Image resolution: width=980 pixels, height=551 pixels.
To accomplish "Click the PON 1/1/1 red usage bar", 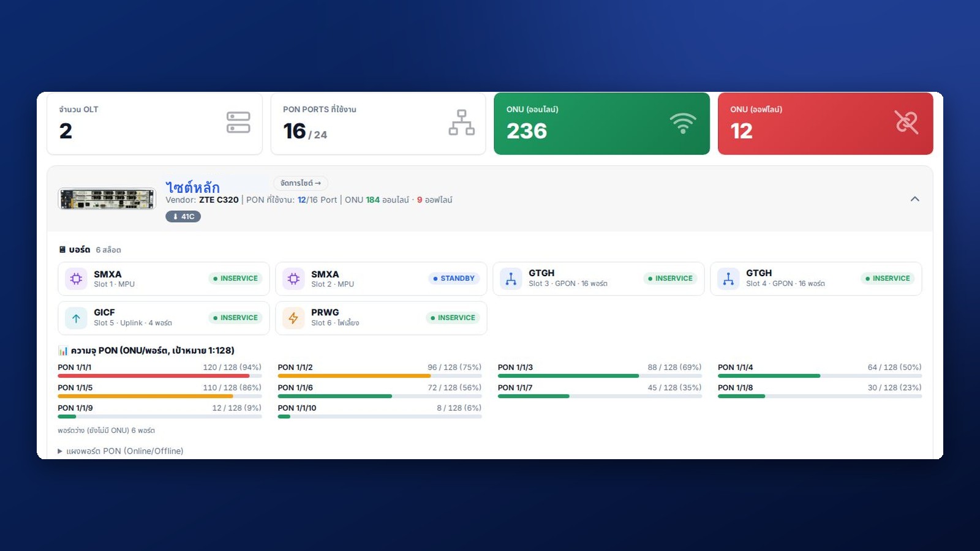I will click(154, 376).
